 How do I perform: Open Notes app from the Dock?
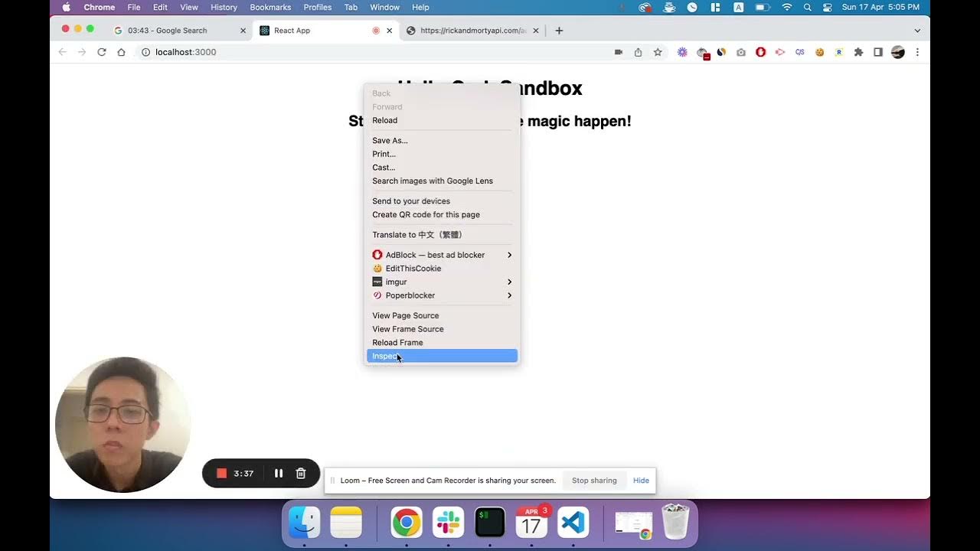click(346, 523)
